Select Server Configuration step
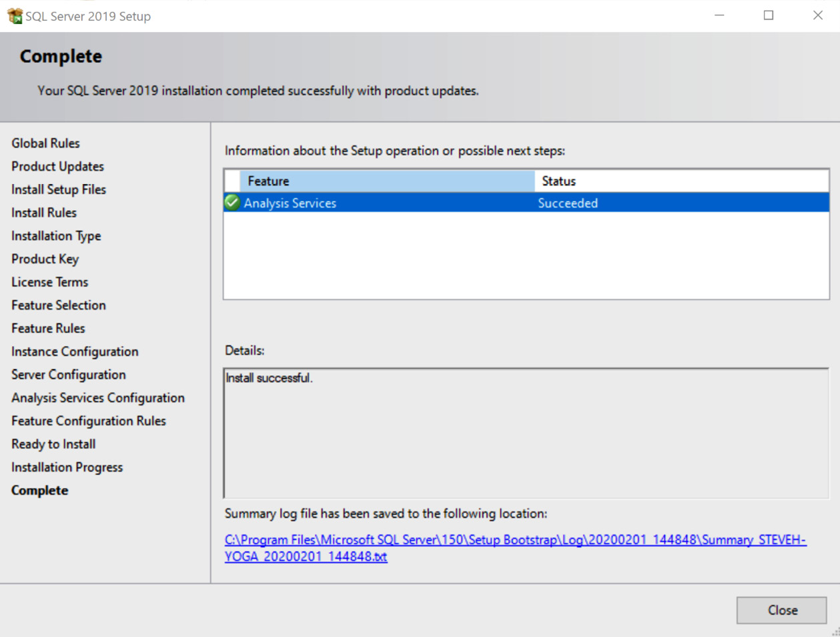840x637 pixels. [x=69, y=375]
